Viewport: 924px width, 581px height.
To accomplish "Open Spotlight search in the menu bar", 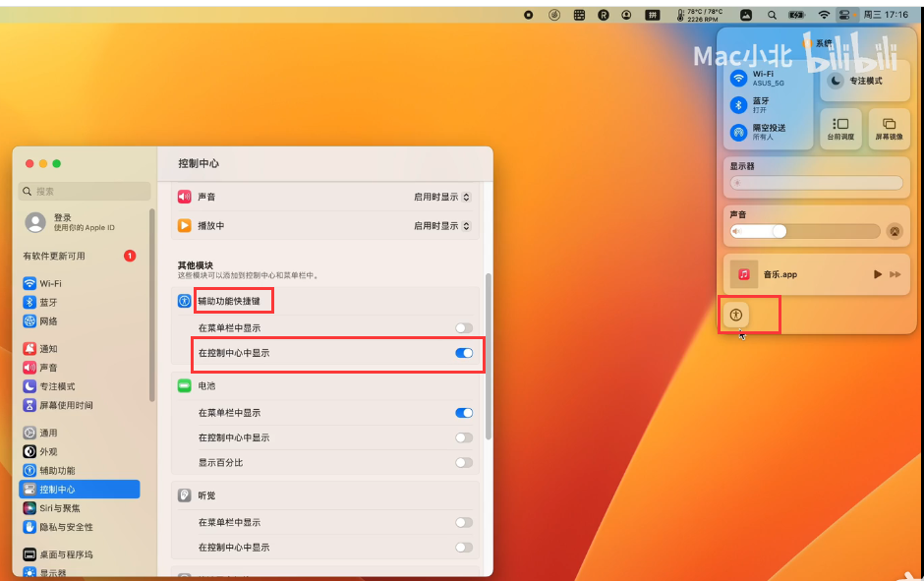I will pyautogui.click(x=772, y=15).
